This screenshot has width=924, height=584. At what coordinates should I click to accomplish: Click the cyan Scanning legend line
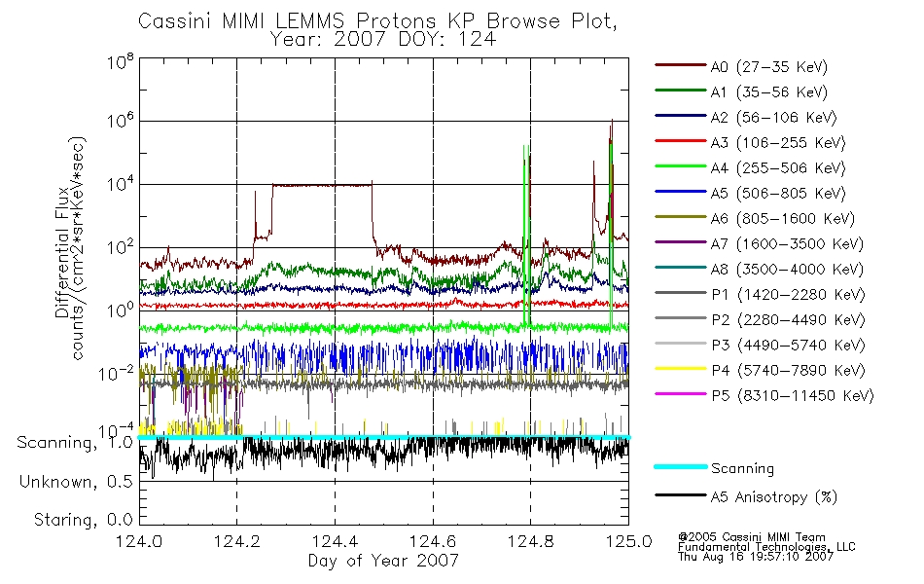click(x=680, y=466)
